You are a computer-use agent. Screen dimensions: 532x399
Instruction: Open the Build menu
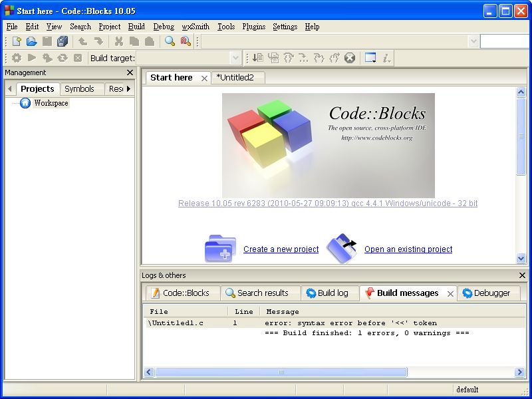point(136,27)
